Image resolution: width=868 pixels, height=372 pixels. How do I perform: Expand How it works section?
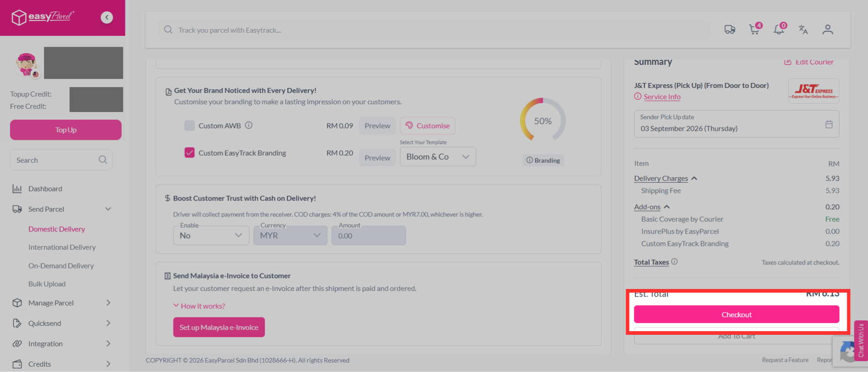199,306
